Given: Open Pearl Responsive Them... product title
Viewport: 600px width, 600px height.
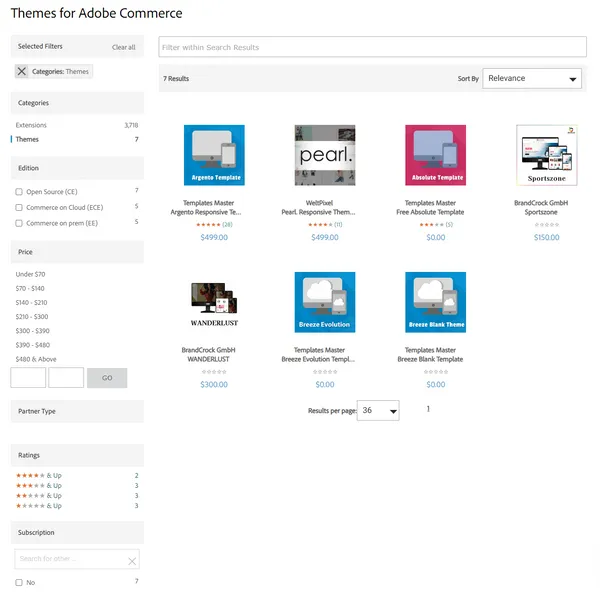Looking at the screenshot, I should click(x=318, y=212).
